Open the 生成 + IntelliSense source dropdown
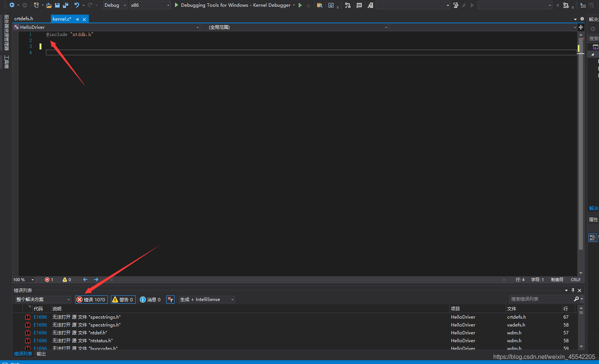The image size is (599, 364). pos(207,300)
